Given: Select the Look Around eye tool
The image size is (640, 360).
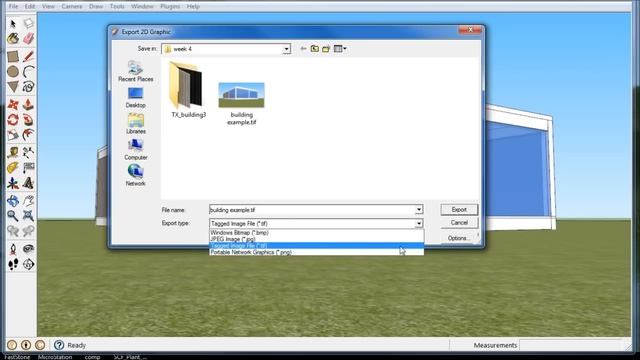Looking at the screenshot, I should tap(28, 249).
